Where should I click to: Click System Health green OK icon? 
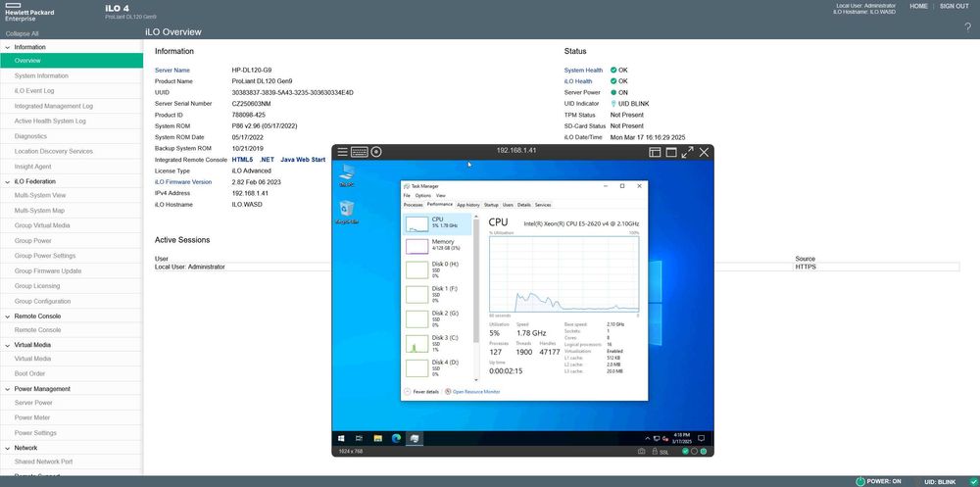coord(613,70)
